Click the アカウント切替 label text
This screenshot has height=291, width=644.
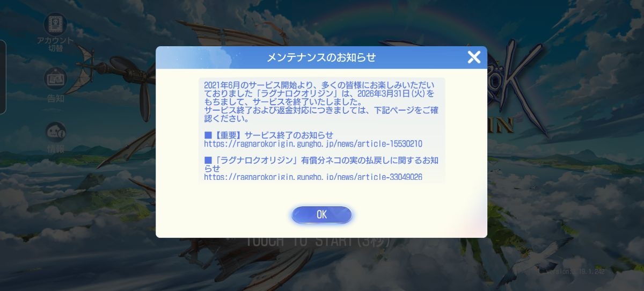[x=55, y=45]
